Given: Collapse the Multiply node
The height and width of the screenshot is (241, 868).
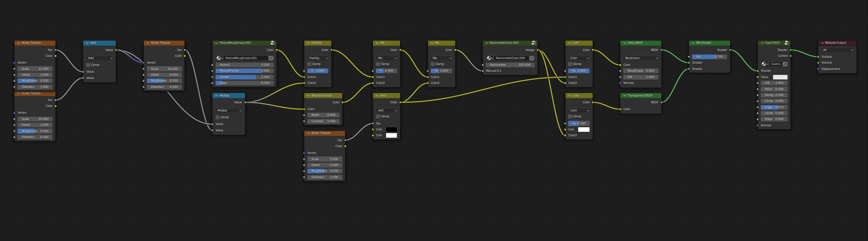Looking at the screenshot, I should click(216, 96).
